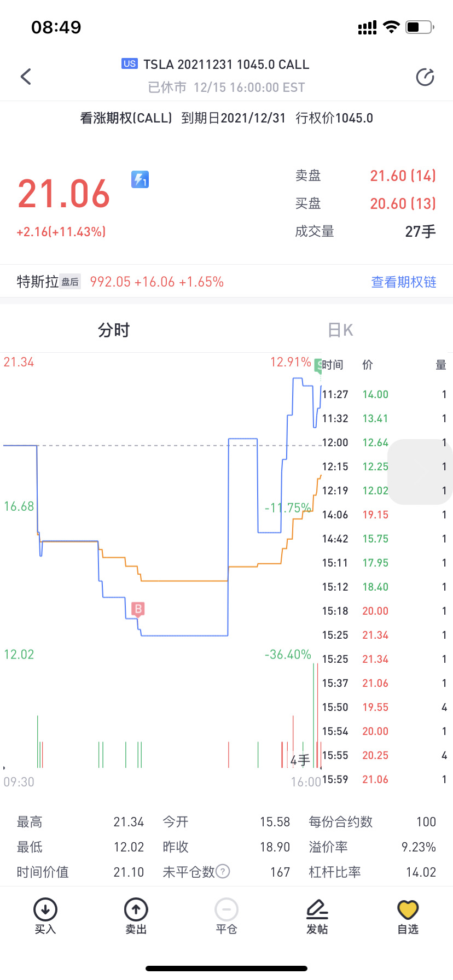
Task: Tap the green S marker atop chart
Action: click(318, 366)
